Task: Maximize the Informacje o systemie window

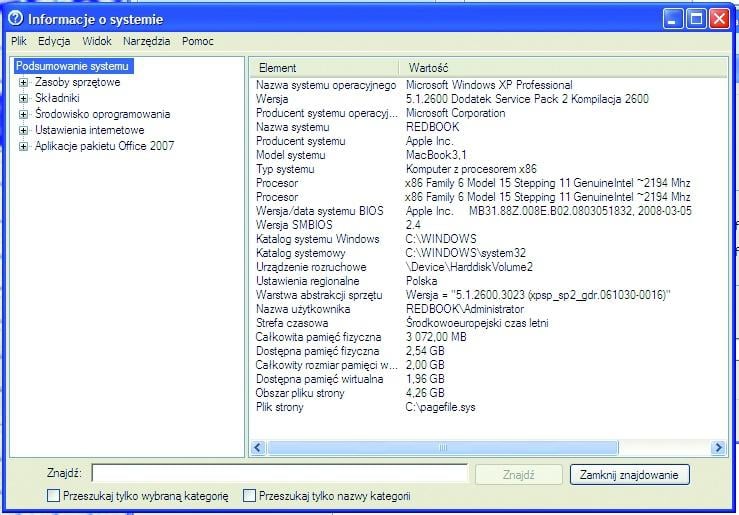Action: [x=697, y=18]
